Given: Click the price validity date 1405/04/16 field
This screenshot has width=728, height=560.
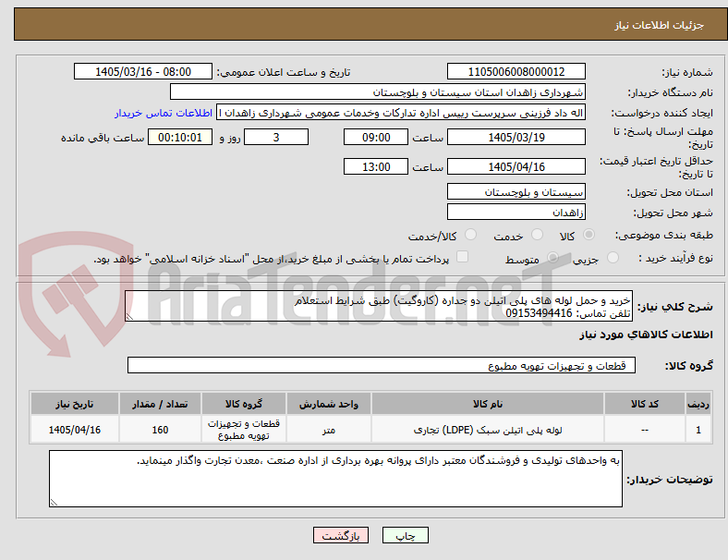Looking at the screenshot, I should click(516, 166).
